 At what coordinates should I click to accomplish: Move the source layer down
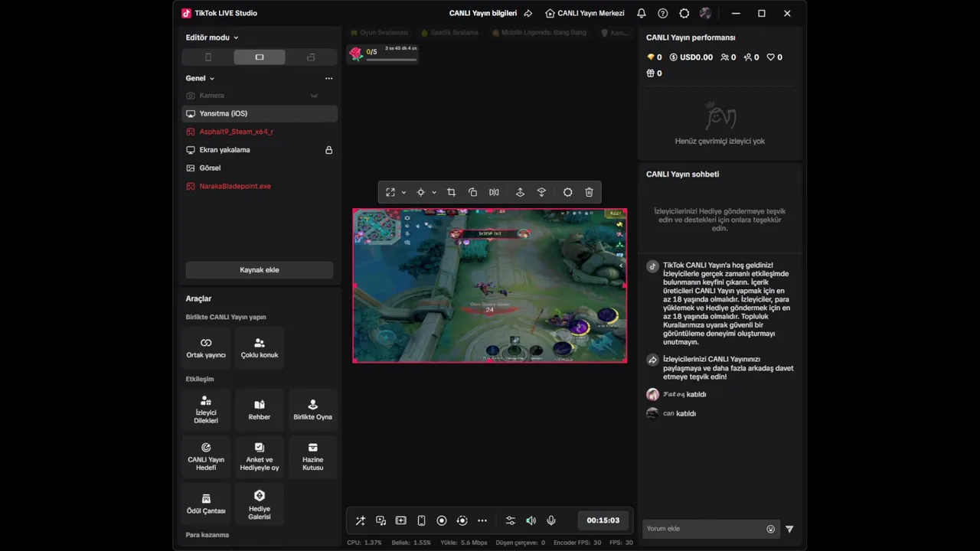click(541, 192)
